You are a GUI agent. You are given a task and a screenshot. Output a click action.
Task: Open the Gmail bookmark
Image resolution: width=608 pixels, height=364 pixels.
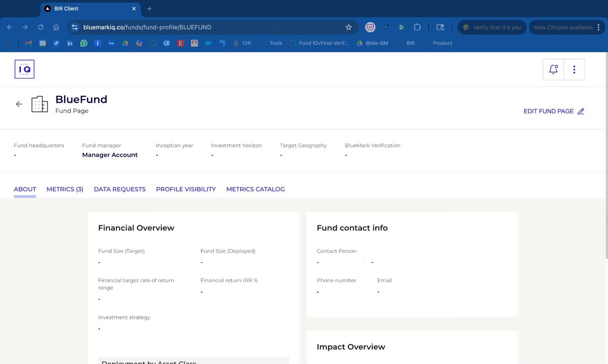click(28, 43)
